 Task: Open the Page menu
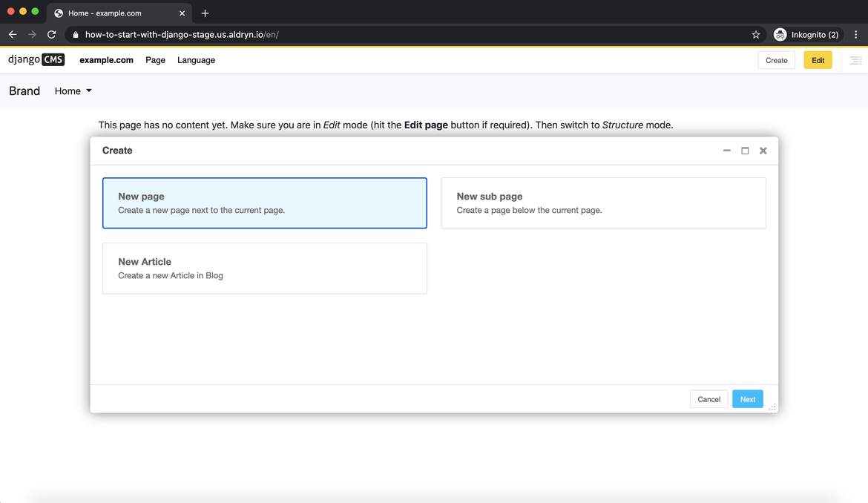(x=155, y=60)
